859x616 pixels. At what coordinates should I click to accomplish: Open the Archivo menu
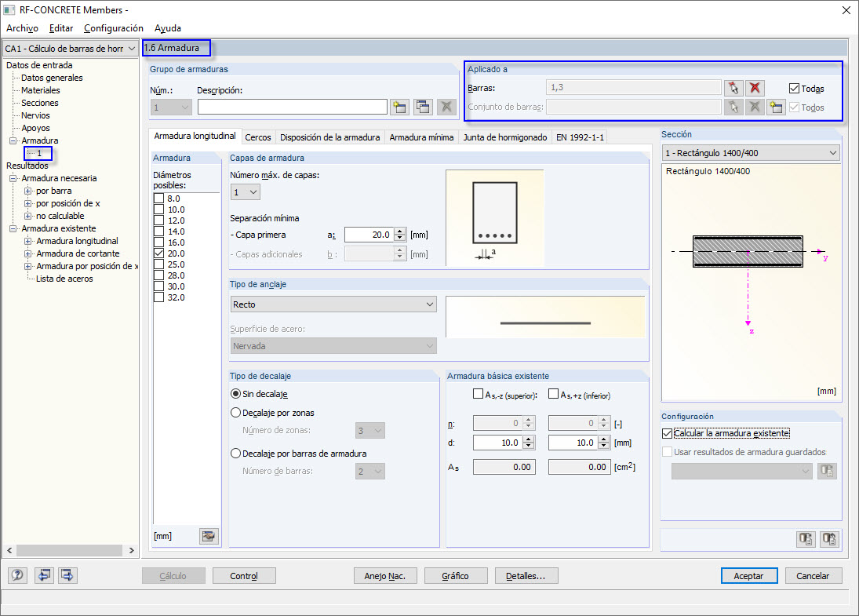click(x=22, y=28)
